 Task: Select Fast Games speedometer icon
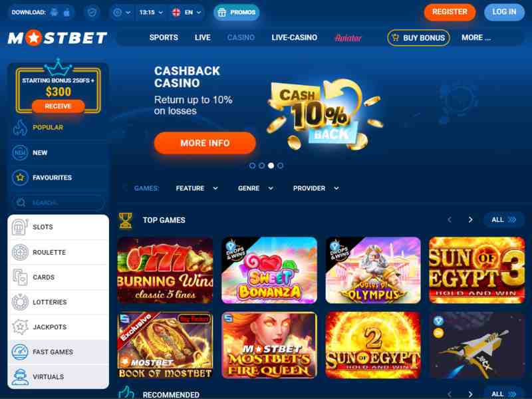(20, 352)
